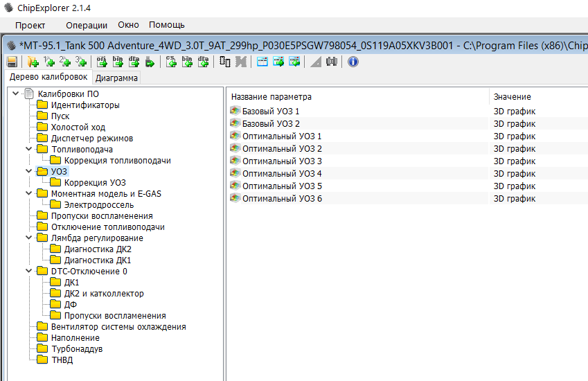
Task: Click the 'cs' import toolbar icon
Action: point(171,62)
